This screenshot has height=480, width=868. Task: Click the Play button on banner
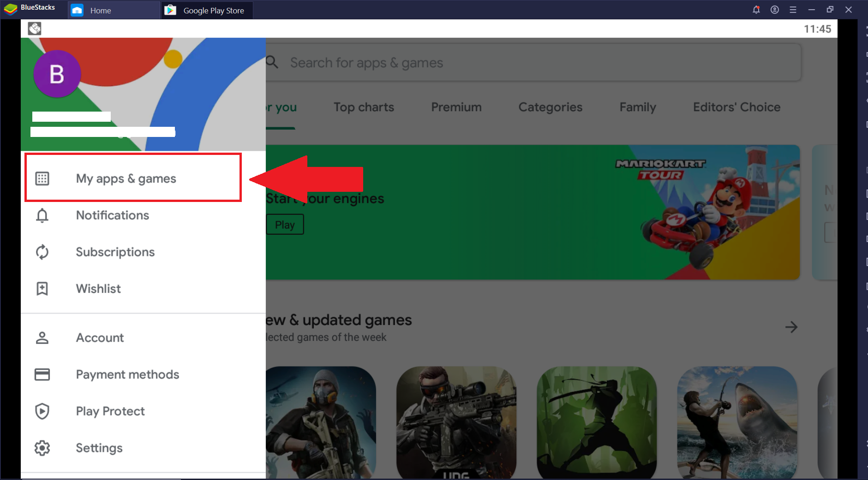(x=285, y=225)
